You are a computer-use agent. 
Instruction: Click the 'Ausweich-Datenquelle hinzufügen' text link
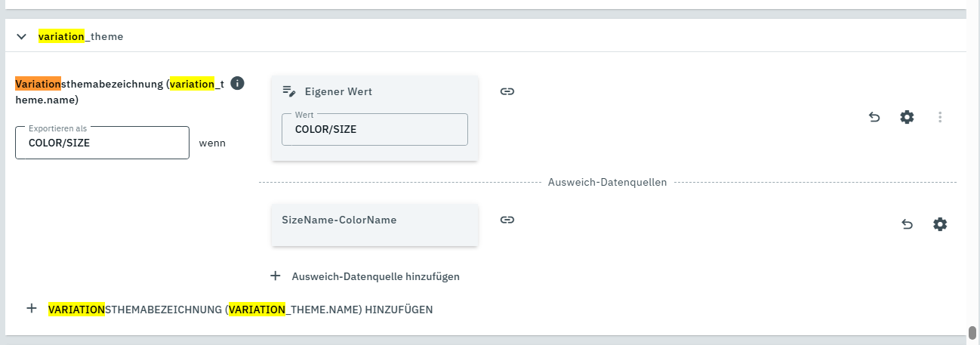tap(375, 276)
